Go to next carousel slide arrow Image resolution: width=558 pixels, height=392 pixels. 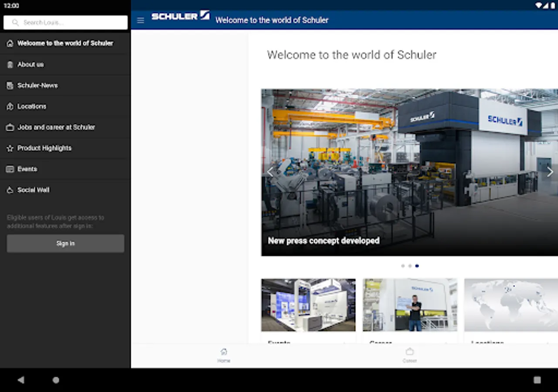tap(550, 172)
